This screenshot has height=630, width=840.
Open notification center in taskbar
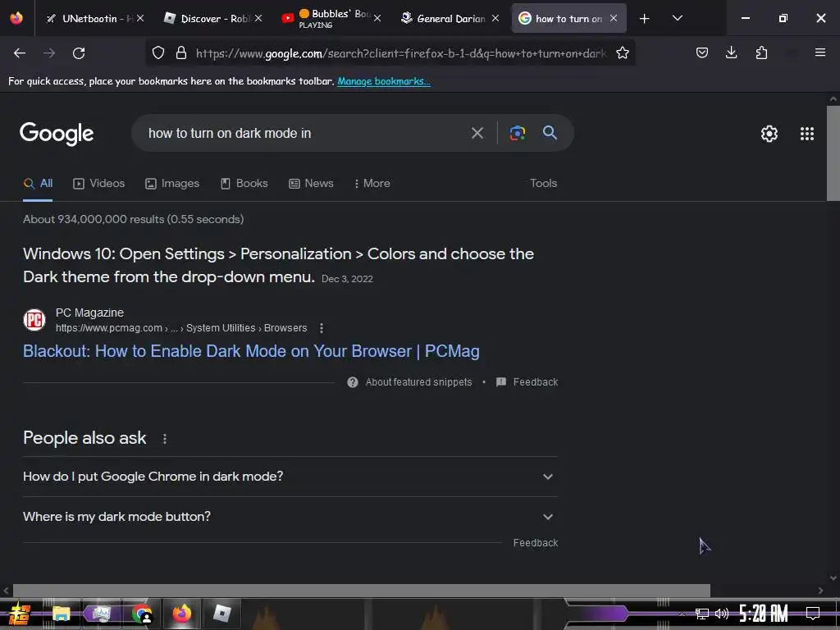coord(813,613)
